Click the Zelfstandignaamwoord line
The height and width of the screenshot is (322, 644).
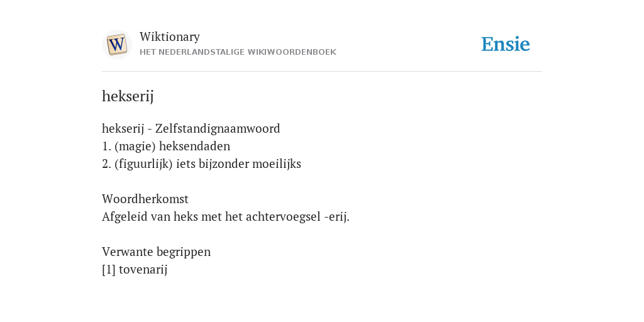(x=191, y=128)
